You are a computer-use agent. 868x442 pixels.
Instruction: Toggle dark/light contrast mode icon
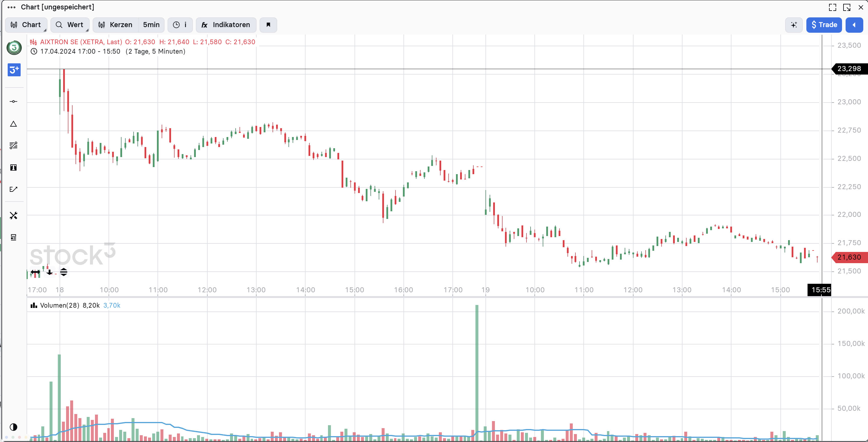[14, 427]
